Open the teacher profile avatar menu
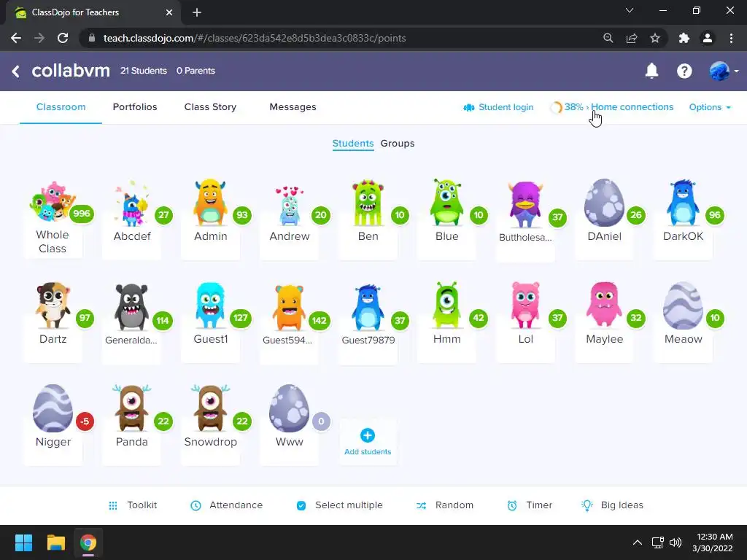Viewport: 747px width, 560px height. 724,71
